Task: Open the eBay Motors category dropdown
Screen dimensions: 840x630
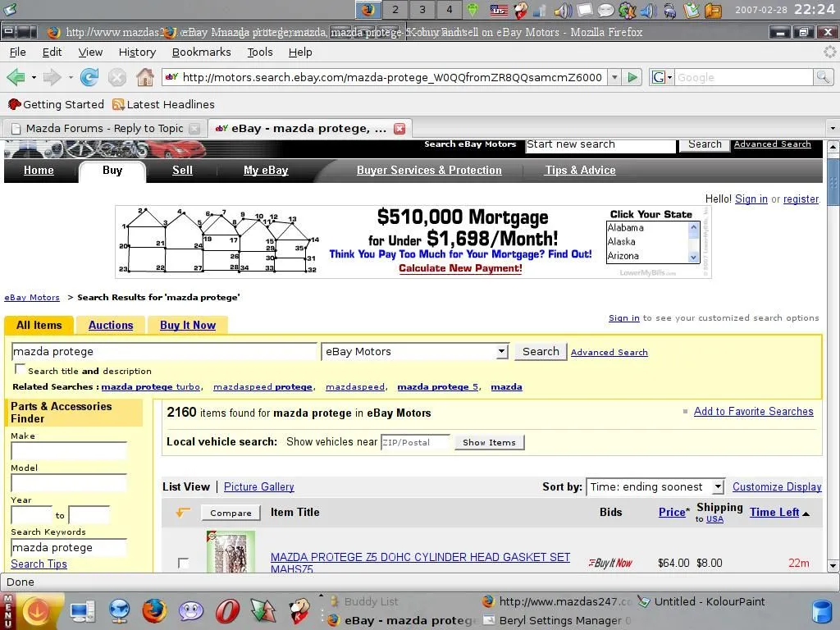Action: [x=503, y=351]
